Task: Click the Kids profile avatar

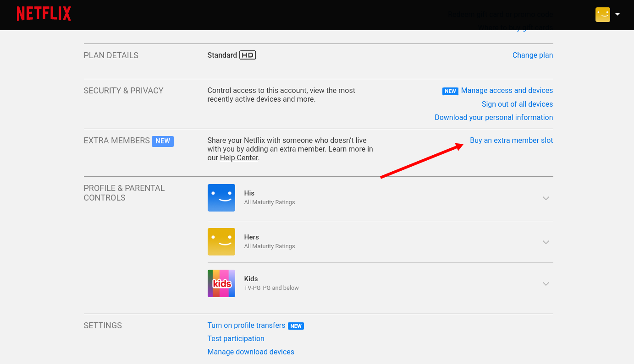Action: coord(221,283)
